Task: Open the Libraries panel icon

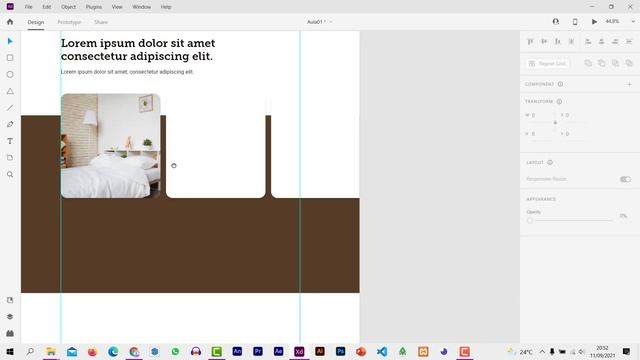Action: point(10,300)
